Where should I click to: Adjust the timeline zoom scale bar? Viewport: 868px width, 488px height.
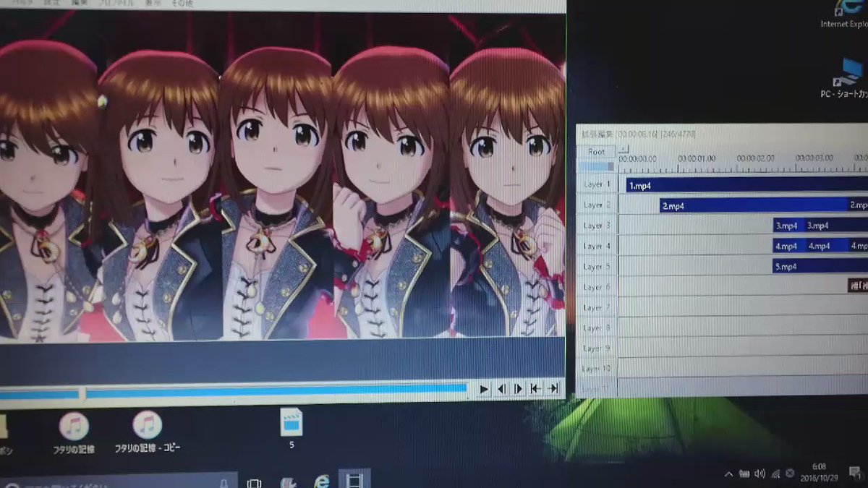[596, 166]
